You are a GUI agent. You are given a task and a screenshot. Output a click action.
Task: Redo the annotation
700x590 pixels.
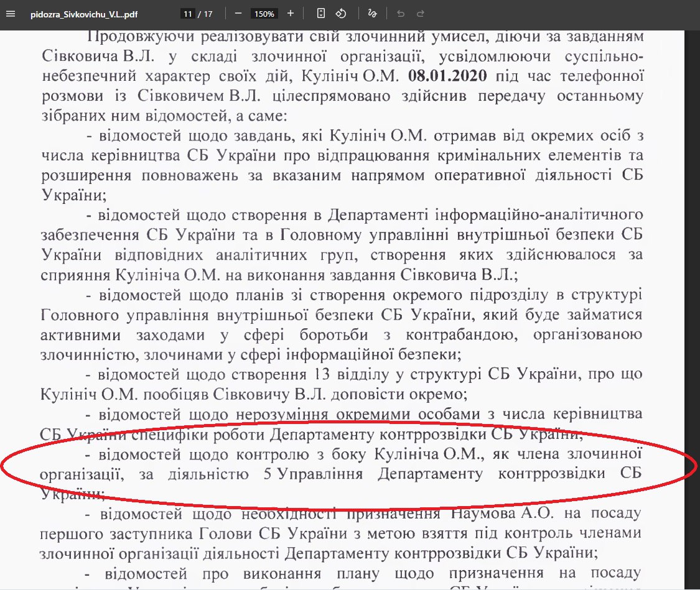(x=421, y=13)
